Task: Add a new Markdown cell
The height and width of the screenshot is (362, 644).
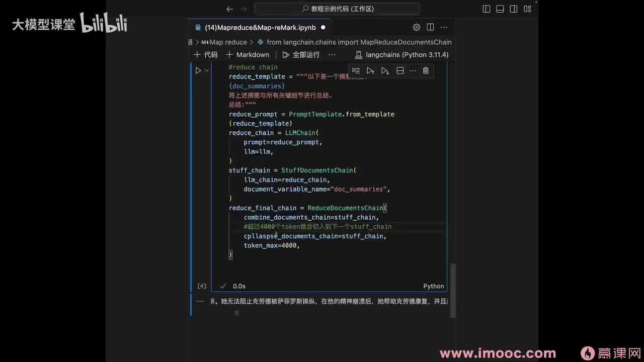Action: point(248,55)
